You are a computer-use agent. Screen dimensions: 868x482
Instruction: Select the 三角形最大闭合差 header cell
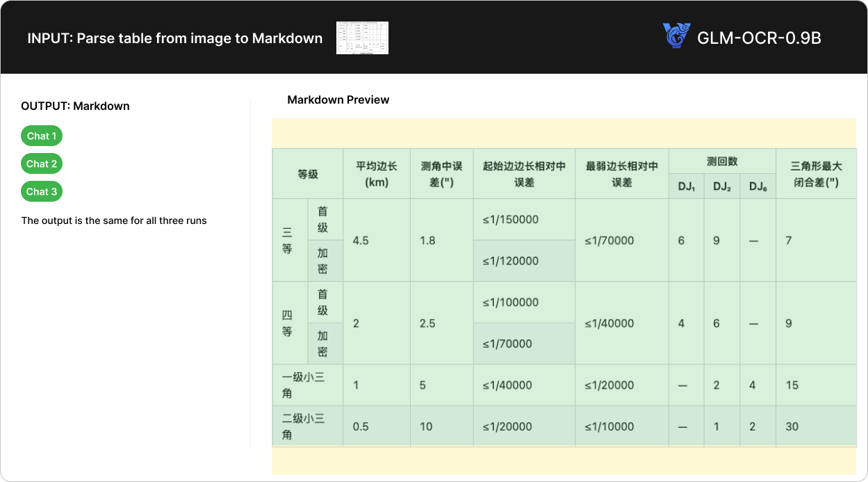pyautogui.click(x=816, y=174)
